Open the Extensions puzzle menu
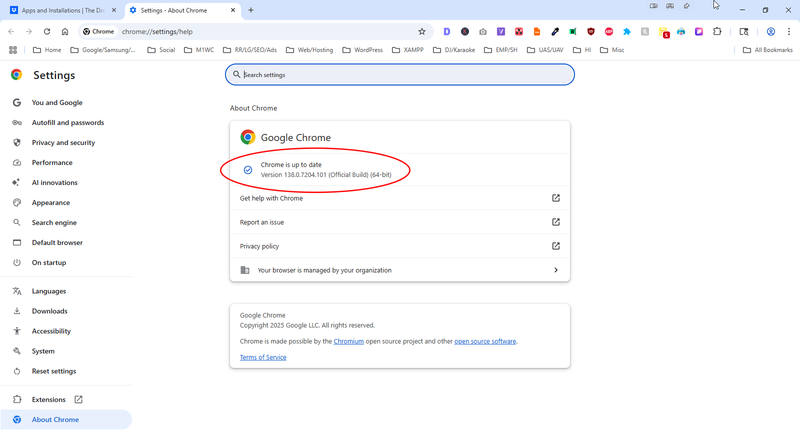Screen dimensions: 800x435 717,32
